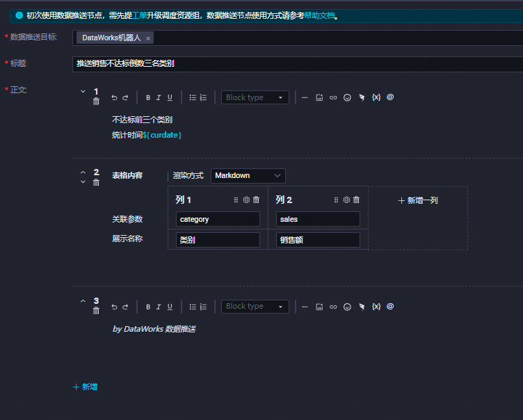This screenshot has height=420, width=523.
Task: Move section 1 down with chevron
Action: [83, 91]
